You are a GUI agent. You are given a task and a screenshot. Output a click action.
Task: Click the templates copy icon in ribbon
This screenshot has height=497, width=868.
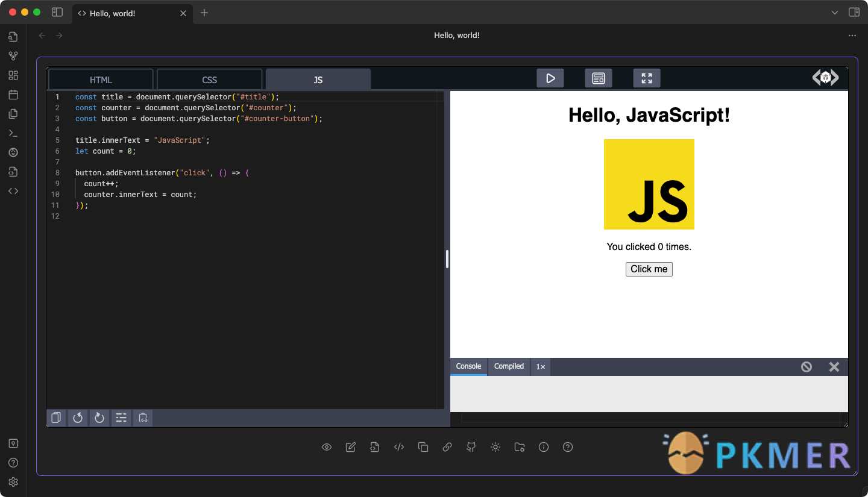[13, 114]
